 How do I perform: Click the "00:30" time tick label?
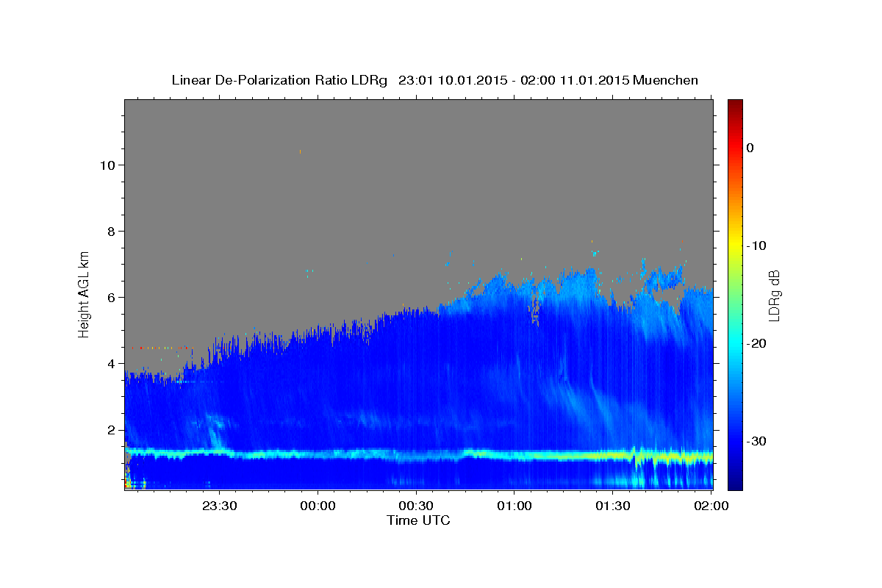pyautogui.click(x=417, y=506)
